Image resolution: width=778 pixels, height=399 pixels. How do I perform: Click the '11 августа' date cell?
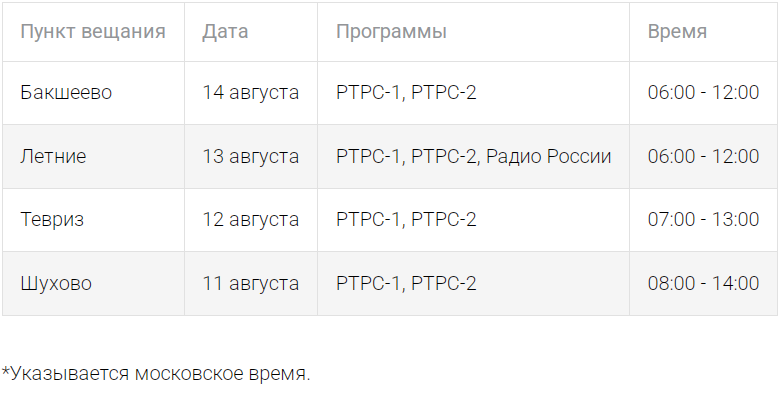pos(251,283)
